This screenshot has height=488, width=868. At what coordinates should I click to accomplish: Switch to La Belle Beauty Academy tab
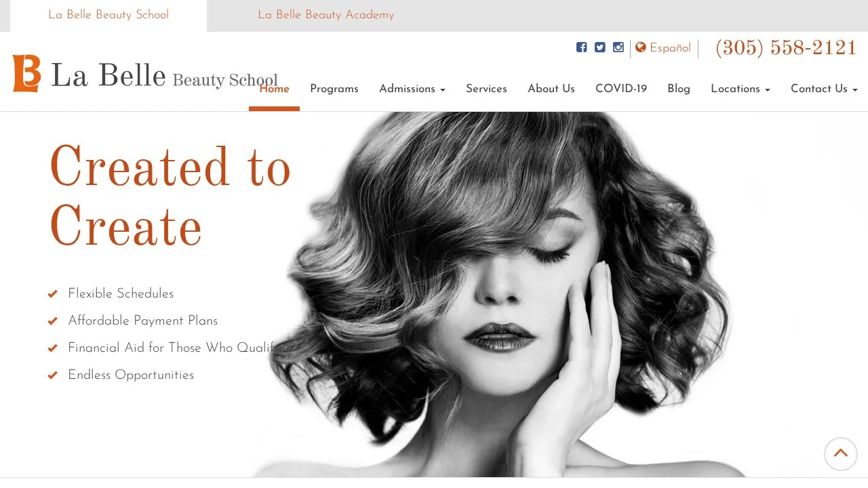[325, 15]
